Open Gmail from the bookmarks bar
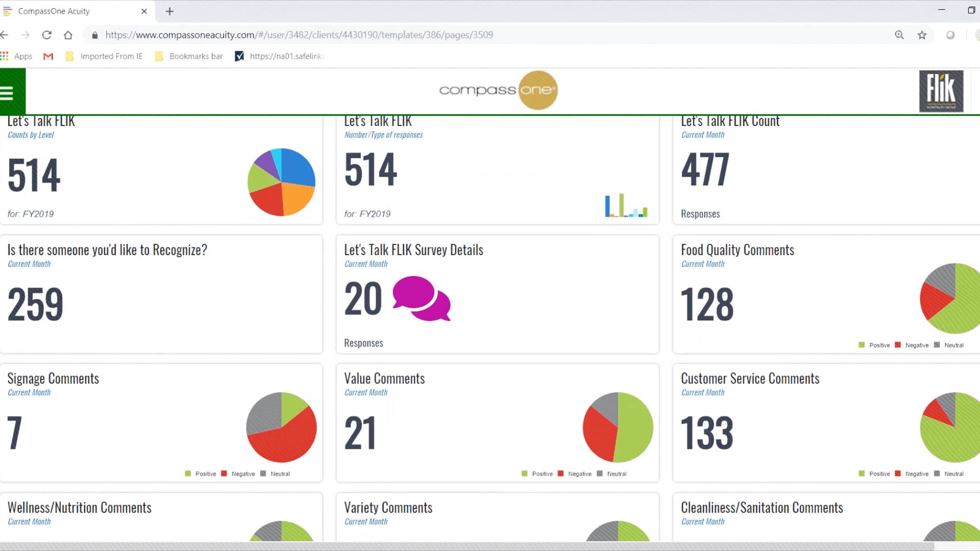This screenshot has height=551, width=980. tap(48, 56)
